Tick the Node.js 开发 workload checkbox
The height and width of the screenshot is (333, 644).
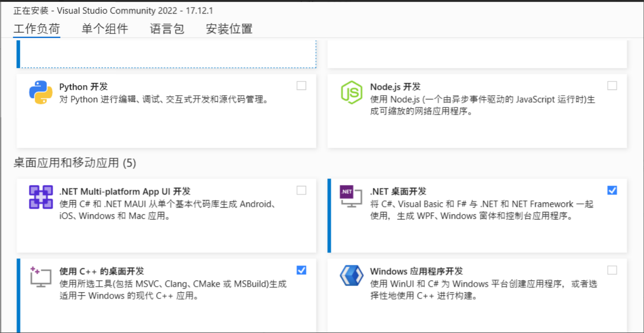click(612, 86)
